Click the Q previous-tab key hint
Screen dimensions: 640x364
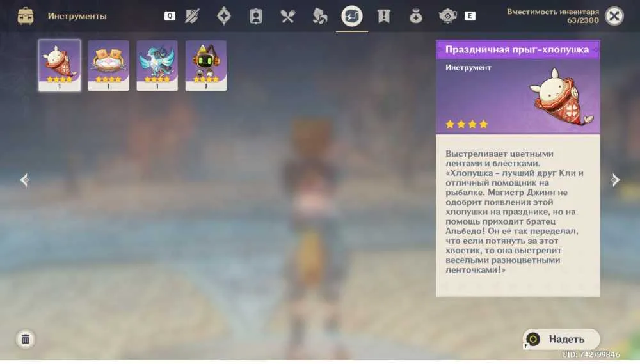(x=170, y=16)
